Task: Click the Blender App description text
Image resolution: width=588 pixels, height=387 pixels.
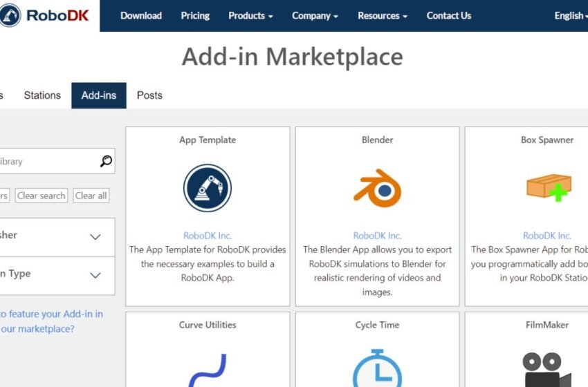Action: (377, 271)
